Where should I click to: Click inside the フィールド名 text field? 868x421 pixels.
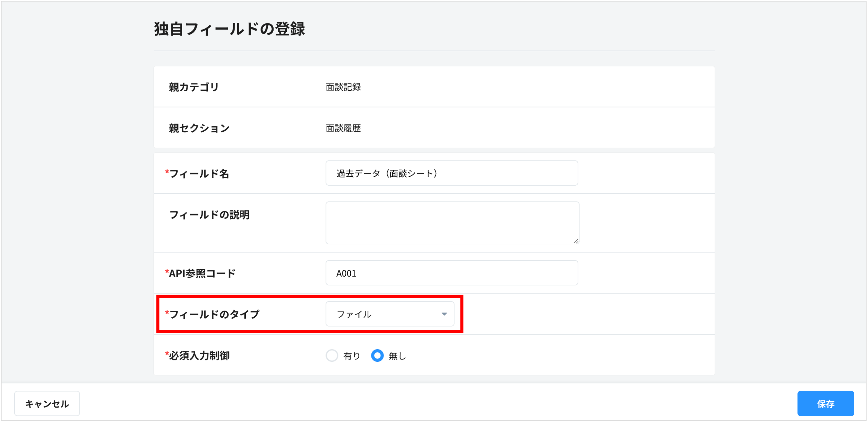click(452, 173)
